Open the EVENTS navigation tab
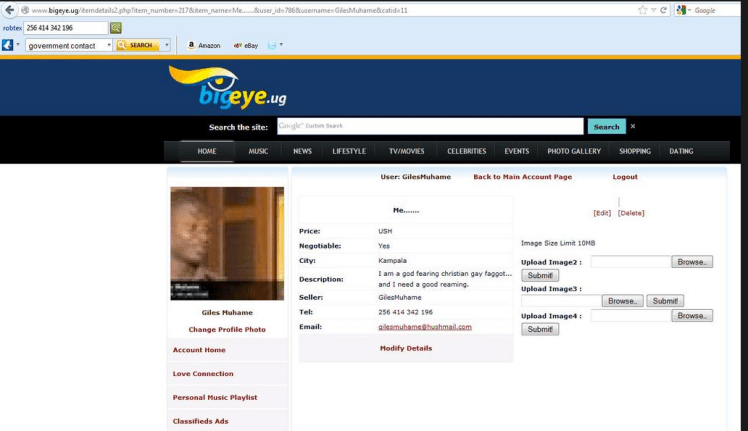The height and width of the screenshot is (431, 748). point(517,151)
